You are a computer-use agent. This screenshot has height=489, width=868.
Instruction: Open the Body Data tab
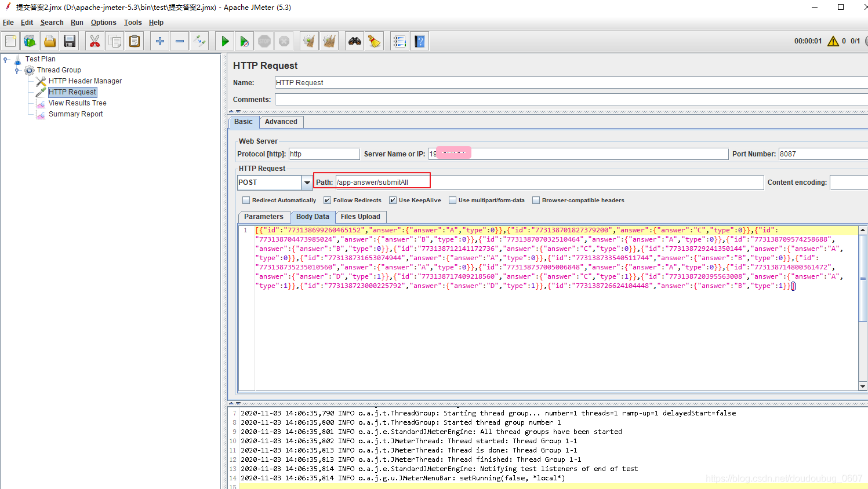313,217
